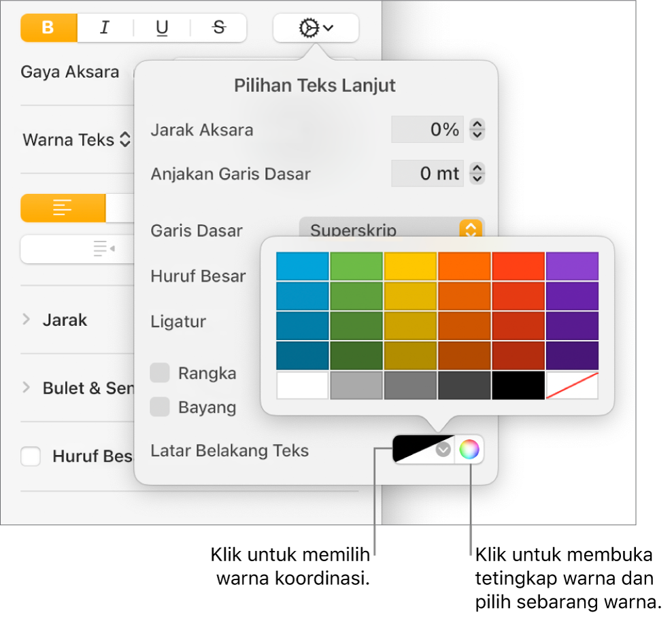Expand the Bulet & Senarai section

26,388
